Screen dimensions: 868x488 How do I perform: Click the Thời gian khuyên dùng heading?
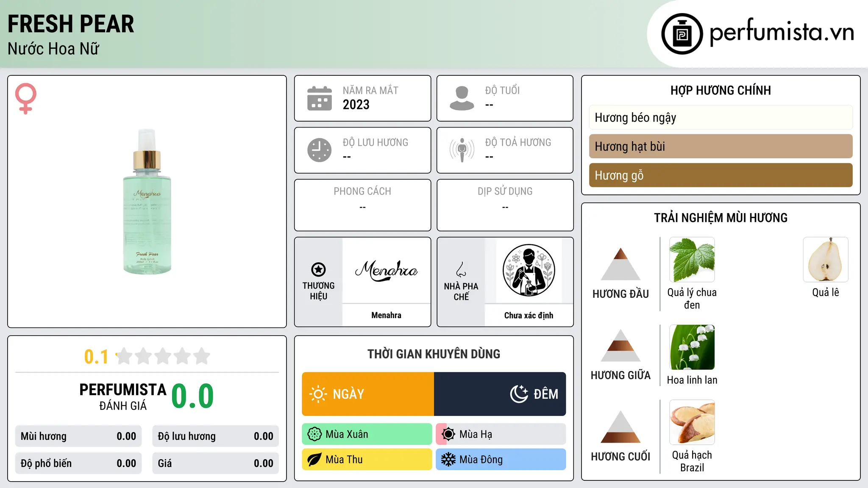(434, 354)
